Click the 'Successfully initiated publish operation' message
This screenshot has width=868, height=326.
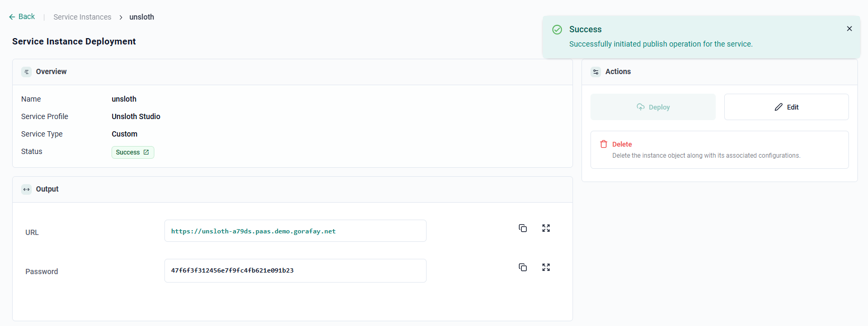tap(661, 44)
